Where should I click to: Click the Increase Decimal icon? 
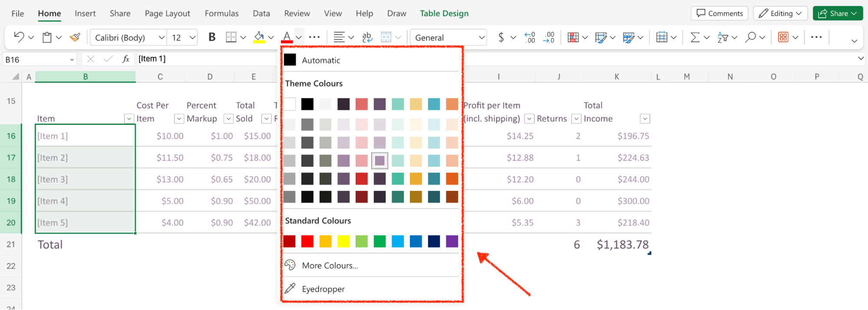click(530, 37)
